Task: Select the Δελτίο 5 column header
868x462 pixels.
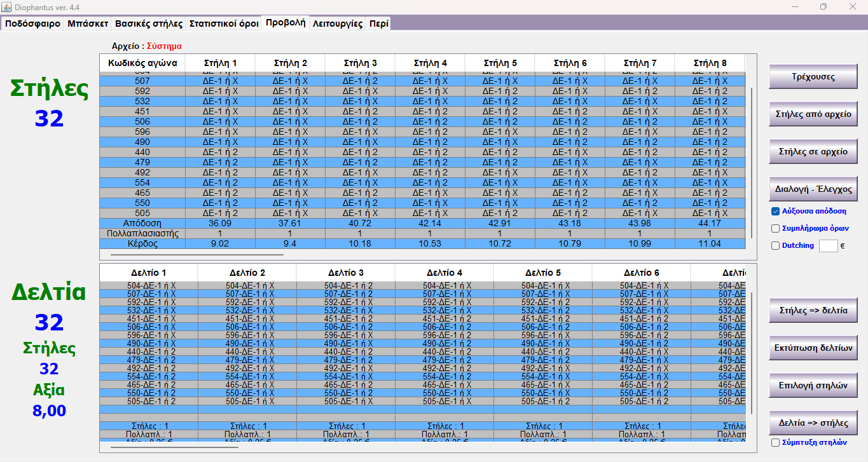Action: [543, 273]
